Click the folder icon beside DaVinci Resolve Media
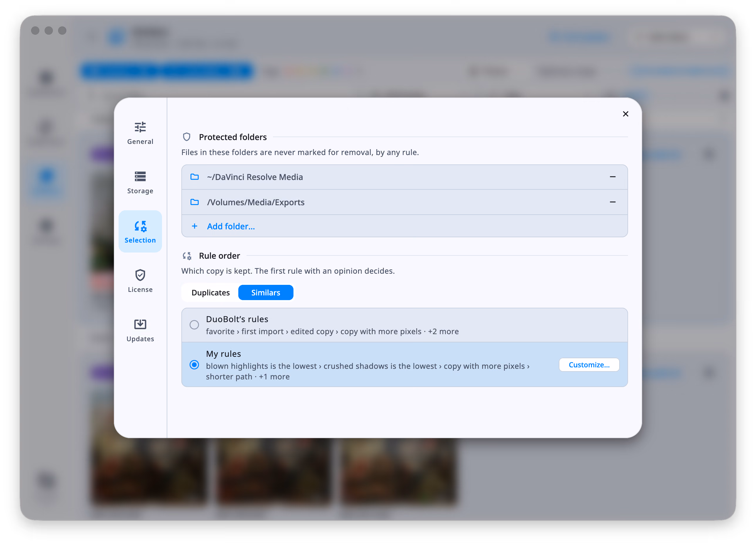The height and width of the screenshot is (545, 756). point(194,177)
